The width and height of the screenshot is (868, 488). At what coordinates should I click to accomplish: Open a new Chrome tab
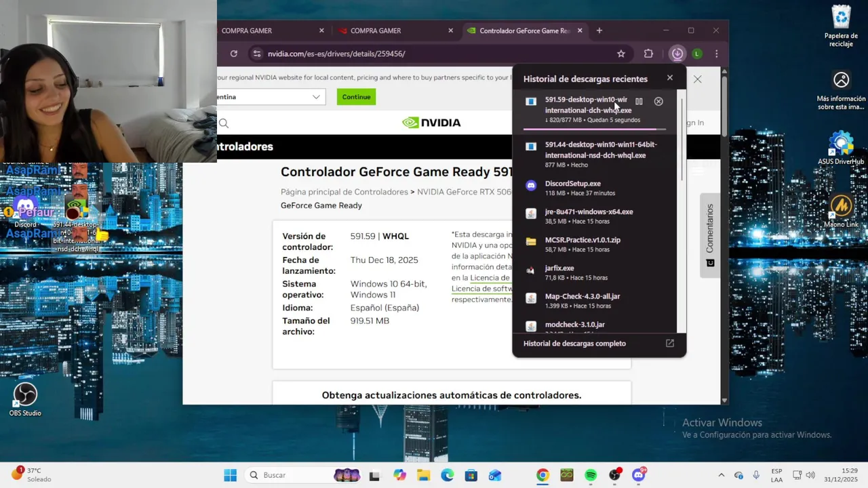(x=599, y=30)
